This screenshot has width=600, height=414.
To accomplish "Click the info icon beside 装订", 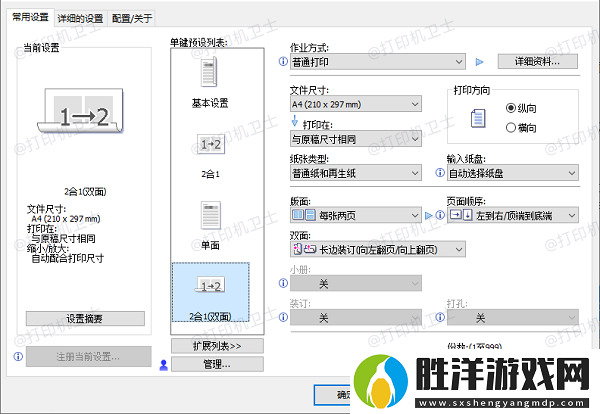I will (283, 317).
